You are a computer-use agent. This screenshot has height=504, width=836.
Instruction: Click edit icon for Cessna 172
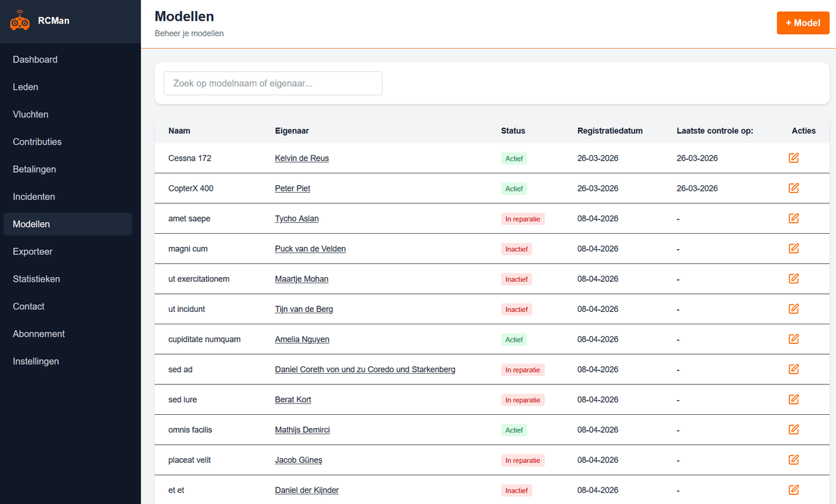click(x=794, y=158)
